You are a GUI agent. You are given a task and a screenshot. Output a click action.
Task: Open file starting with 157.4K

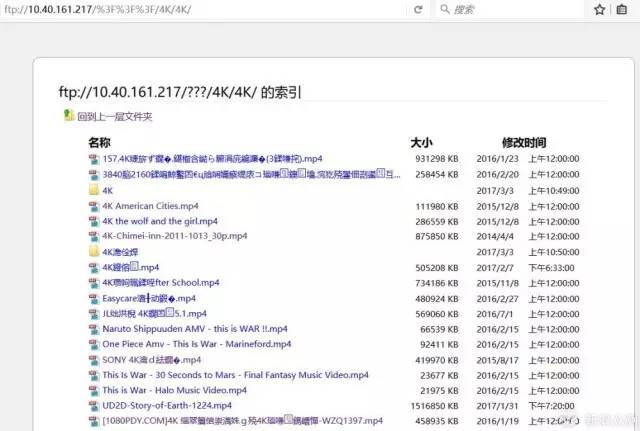coord(212,159)
